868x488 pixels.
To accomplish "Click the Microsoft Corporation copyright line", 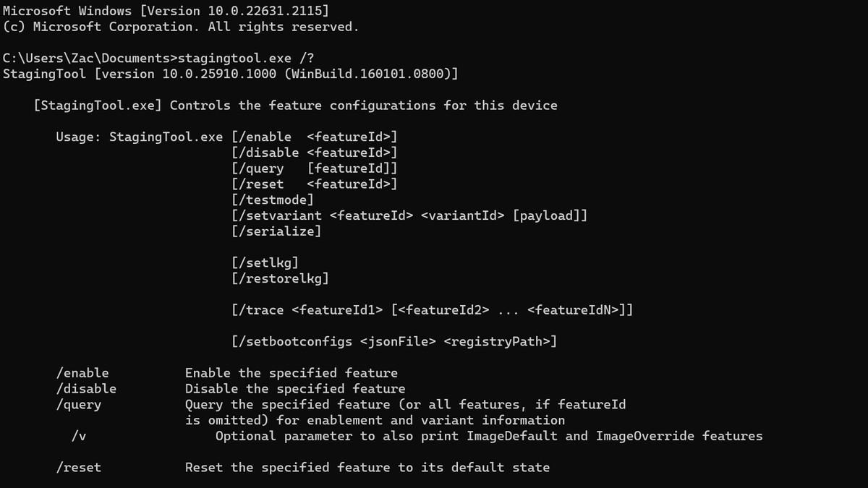I will click(181, 27).
